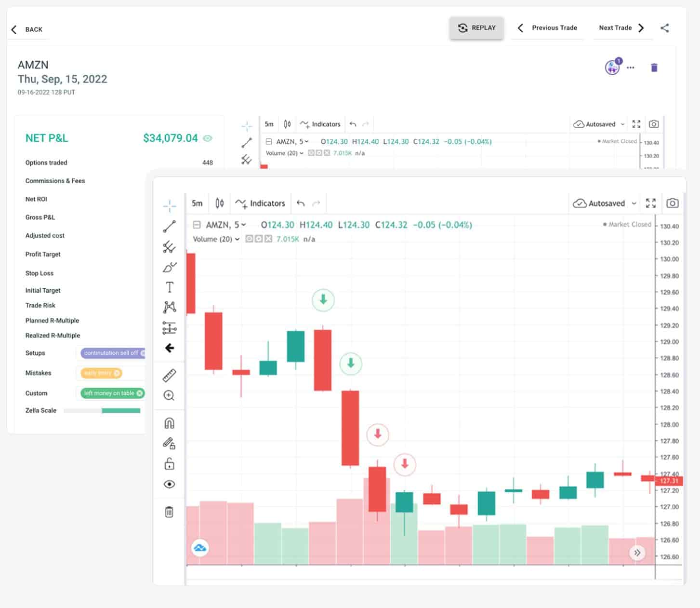Expand the Volume (20) indicator options
700x608 pixels.
238,239
